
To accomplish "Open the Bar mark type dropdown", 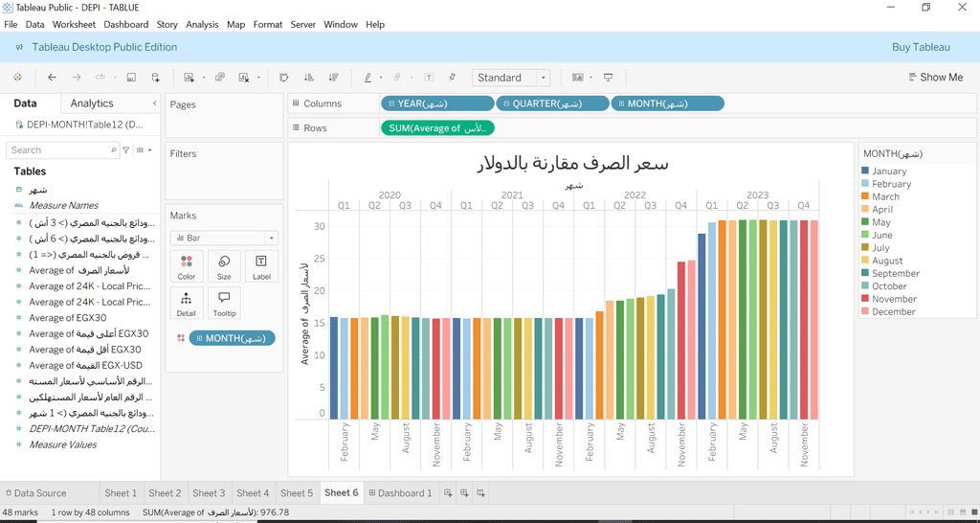I will pyautogui.click(x=224, y=238).
